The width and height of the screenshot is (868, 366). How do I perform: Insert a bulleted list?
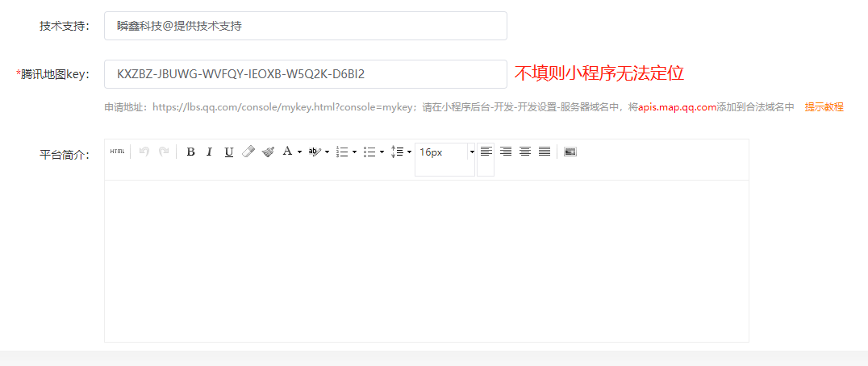coord(369,152)
